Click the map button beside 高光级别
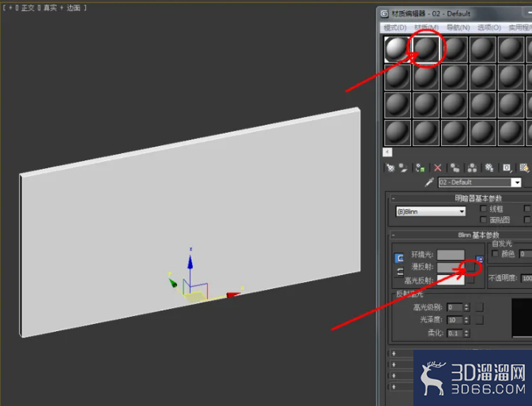This screenshot has height=406, width=532. click(x=479, y=307)
